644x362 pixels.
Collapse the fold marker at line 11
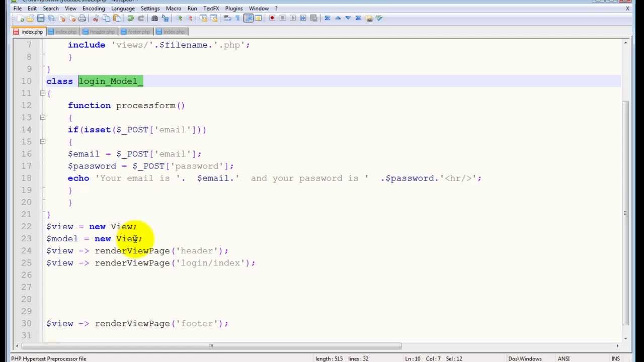click(43, 93)
